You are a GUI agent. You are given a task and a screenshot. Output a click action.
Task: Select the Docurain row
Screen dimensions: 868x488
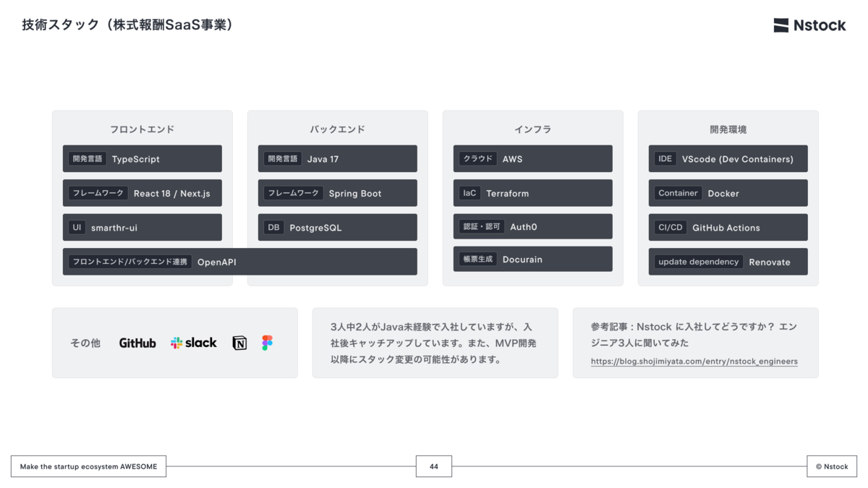tap(533, 259)
